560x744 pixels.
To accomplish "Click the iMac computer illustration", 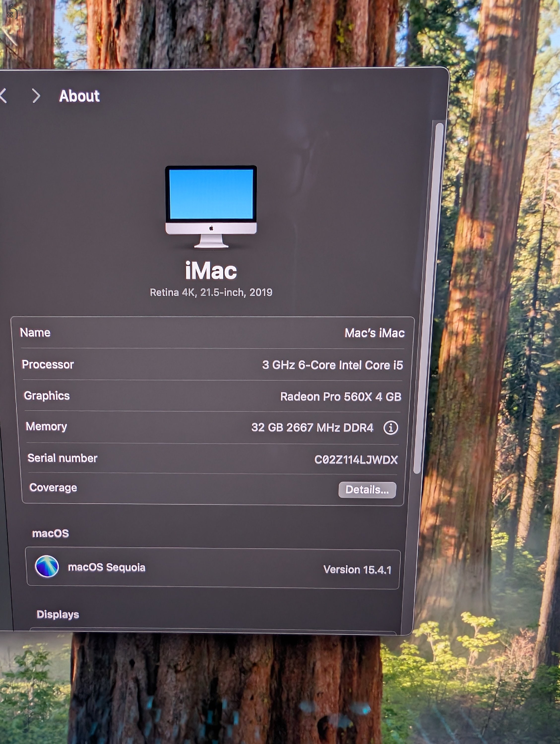I will click(x=211, y=207).
